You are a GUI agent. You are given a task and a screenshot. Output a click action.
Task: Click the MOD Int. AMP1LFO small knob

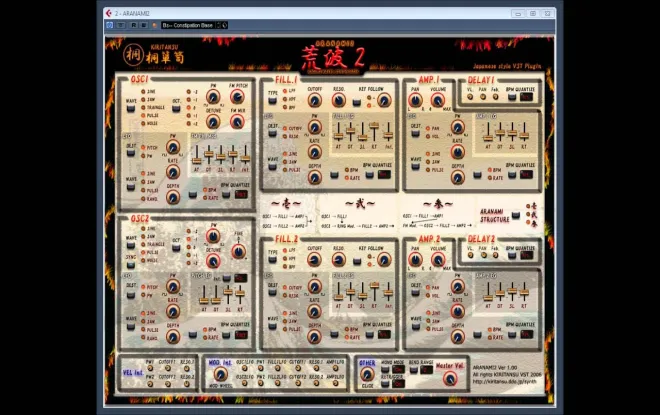tap(335, 368)
